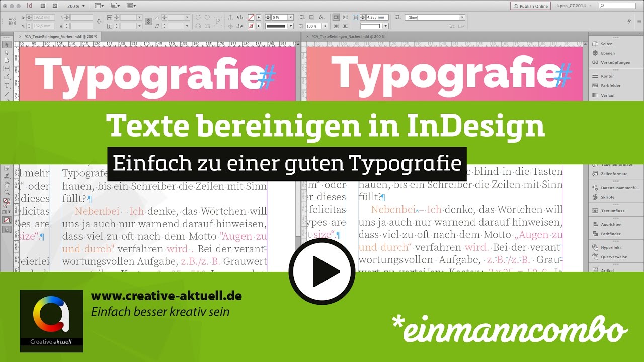Toggle the constrain scaling link button
644x362 pixels.
click(x=148, y=22)
